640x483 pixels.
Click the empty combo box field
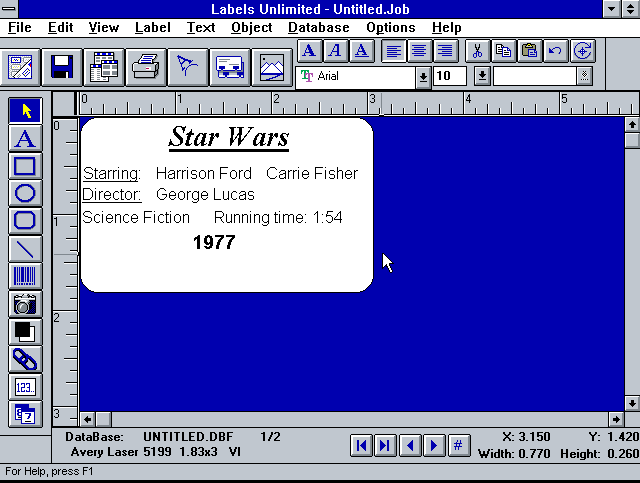pos(535,76)
